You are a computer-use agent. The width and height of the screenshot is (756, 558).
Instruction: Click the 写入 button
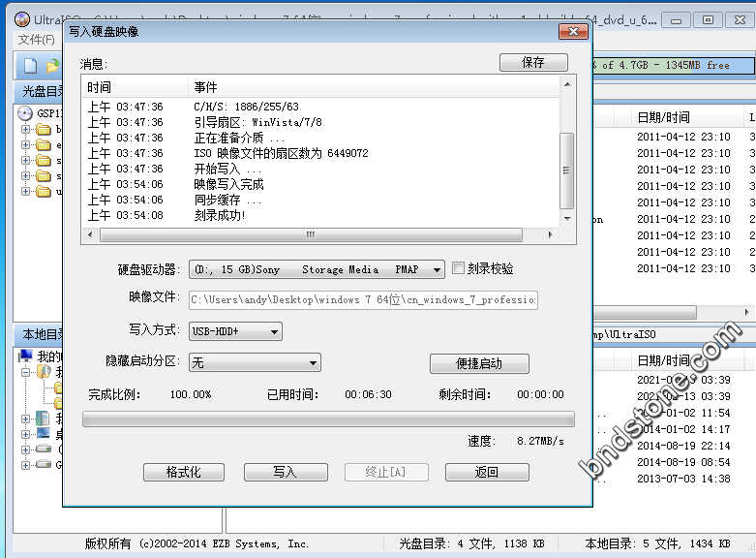(x=286, y=472)
